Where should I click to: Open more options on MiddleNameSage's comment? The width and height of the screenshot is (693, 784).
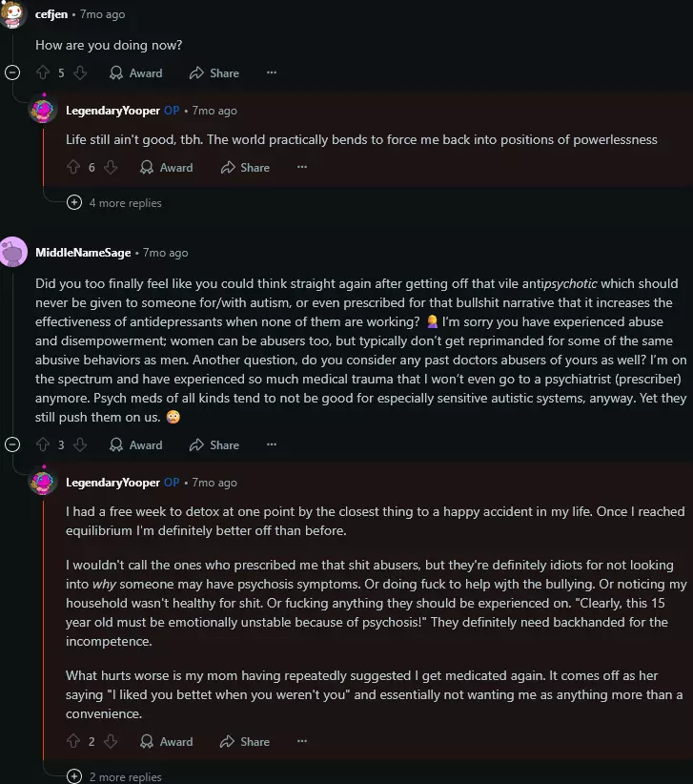272,444
